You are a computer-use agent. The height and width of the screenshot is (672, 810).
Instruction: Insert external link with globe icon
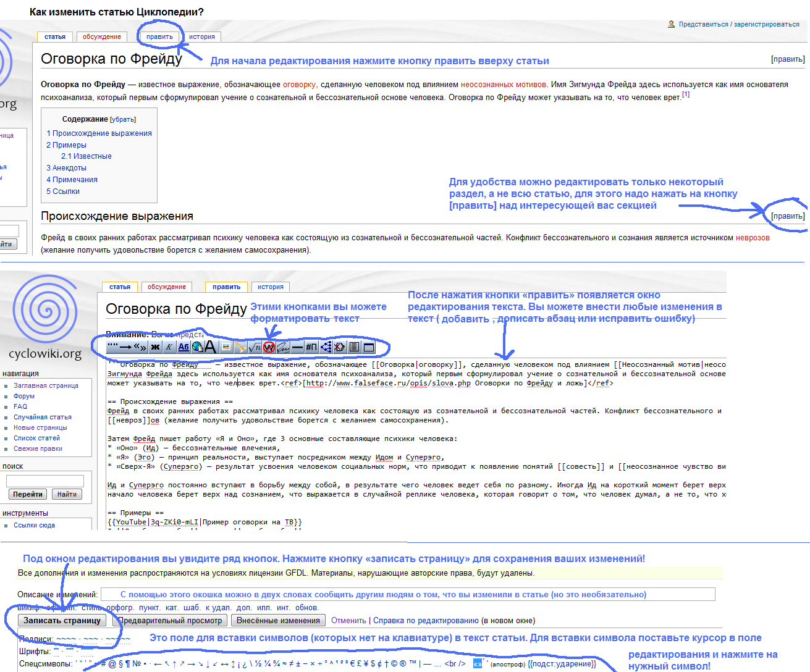[197, 347]
